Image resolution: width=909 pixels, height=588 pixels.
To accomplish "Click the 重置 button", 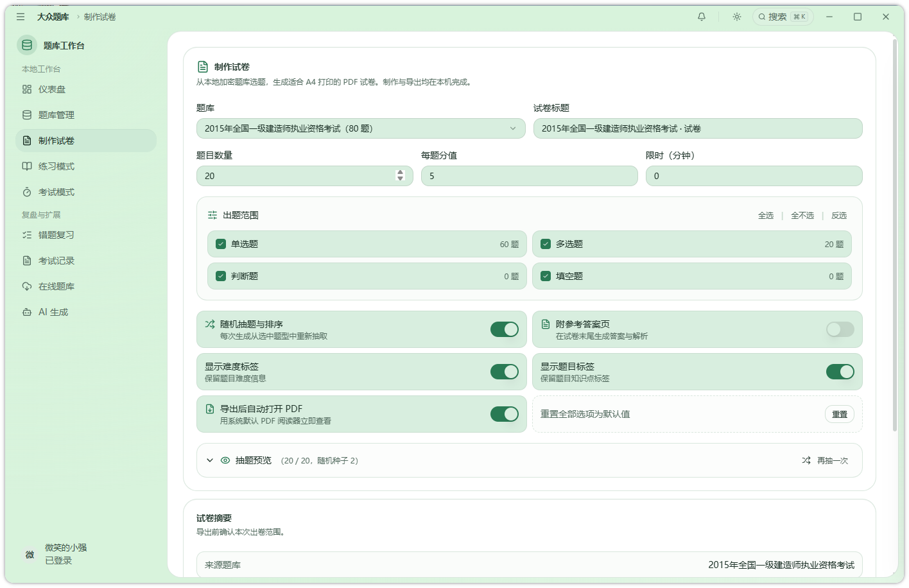I will [840, 414].
